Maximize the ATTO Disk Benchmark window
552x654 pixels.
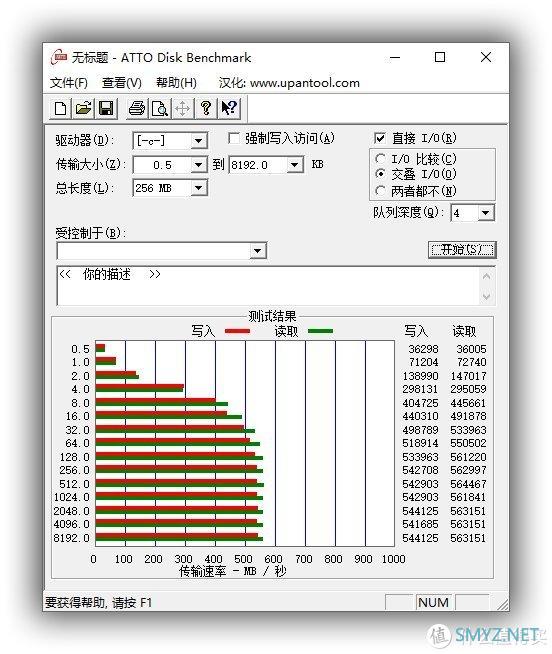440,57
